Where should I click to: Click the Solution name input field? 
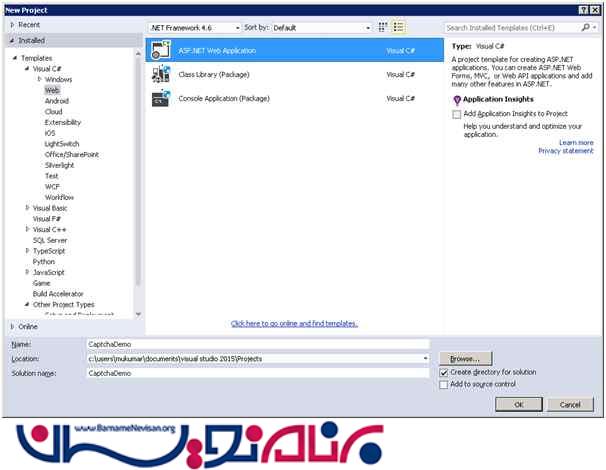click(x=258, y=373)
